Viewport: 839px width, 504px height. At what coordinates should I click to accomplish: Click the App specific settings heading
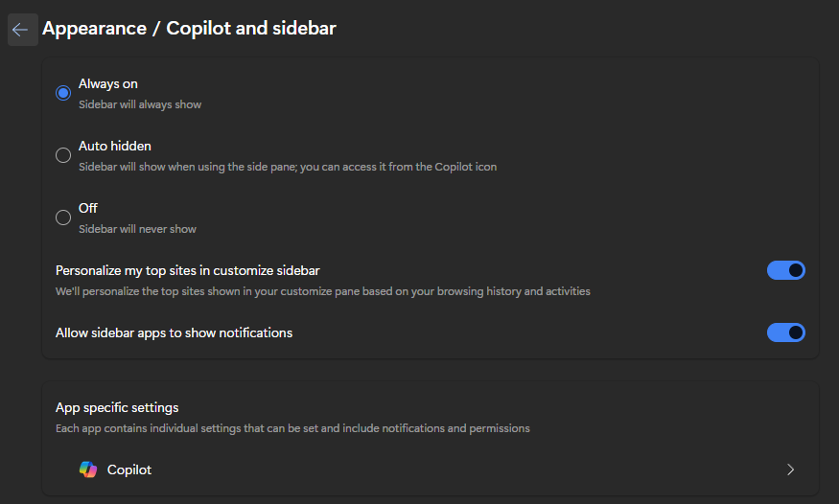click(117, 408)
